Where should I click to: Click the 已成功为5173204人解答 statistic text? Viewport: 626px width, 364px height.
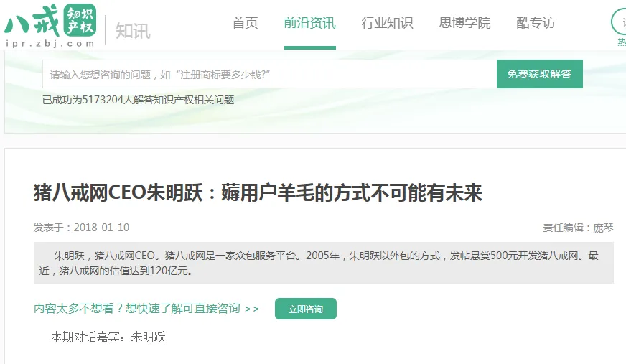click(138, 100)
